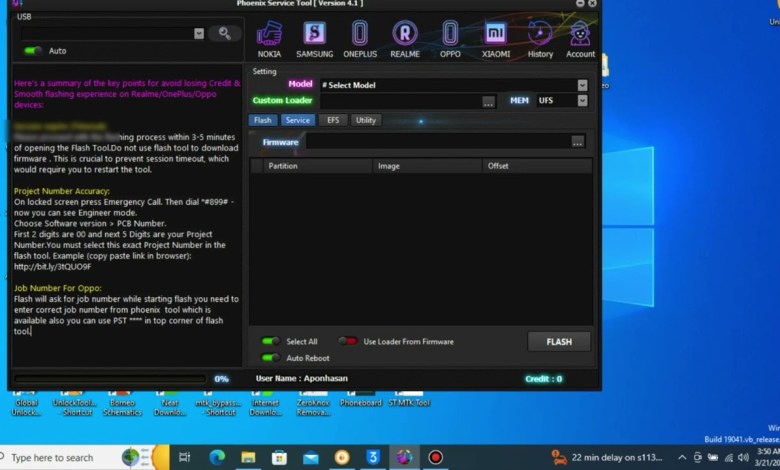
Task: Toggle the Select All switch
Action: (x=271, y=341)
